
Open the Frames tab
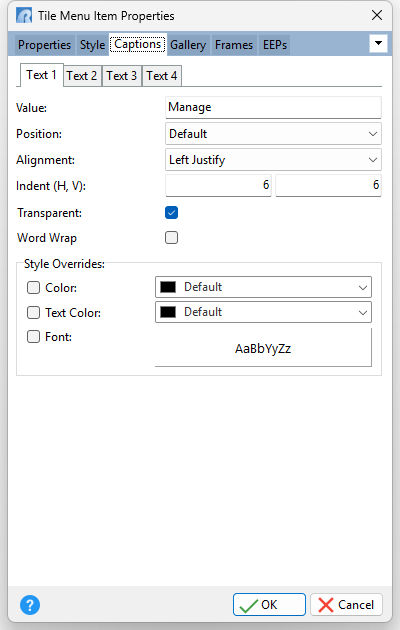click(x=234, y=45)
